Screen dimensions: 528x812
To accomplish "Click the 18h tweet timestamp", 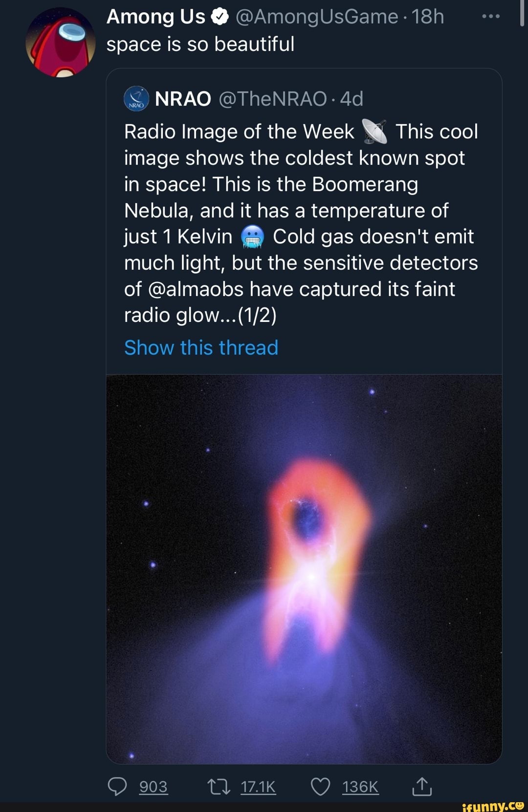I will click(428, 17).
